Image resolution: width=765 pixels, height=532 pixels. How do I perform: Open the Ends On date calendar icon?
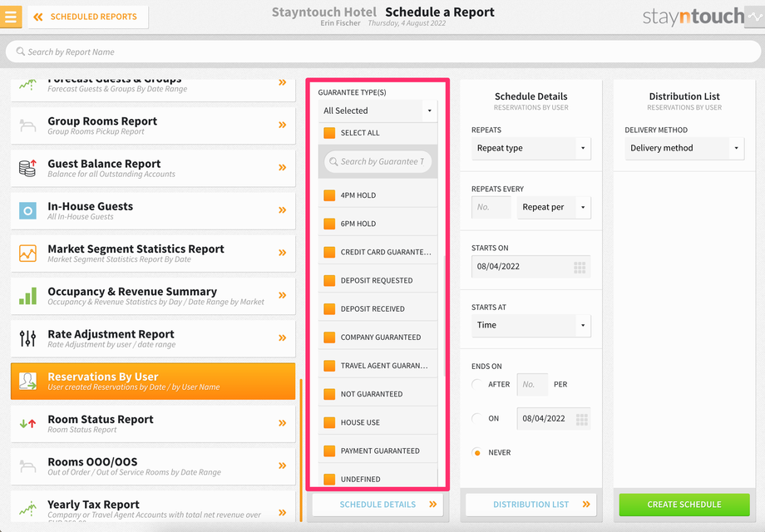click(x=581, y=419)
